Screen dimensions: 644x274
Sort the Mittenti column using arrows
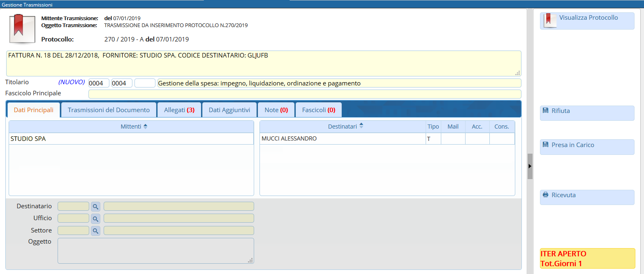(145, 127)
